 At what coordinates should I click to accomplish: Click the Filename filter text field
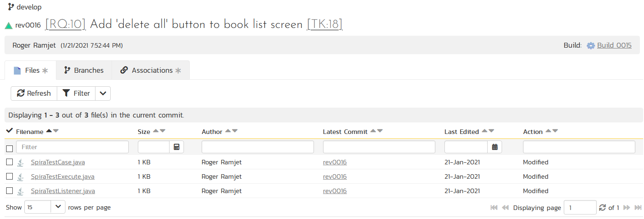coord(72,147)
